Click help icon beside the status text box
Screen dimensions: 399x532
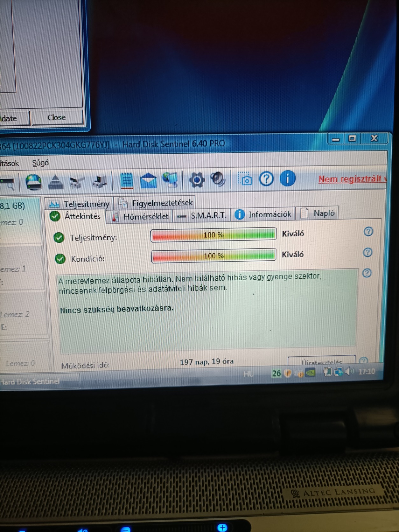[x=367, y=273]
